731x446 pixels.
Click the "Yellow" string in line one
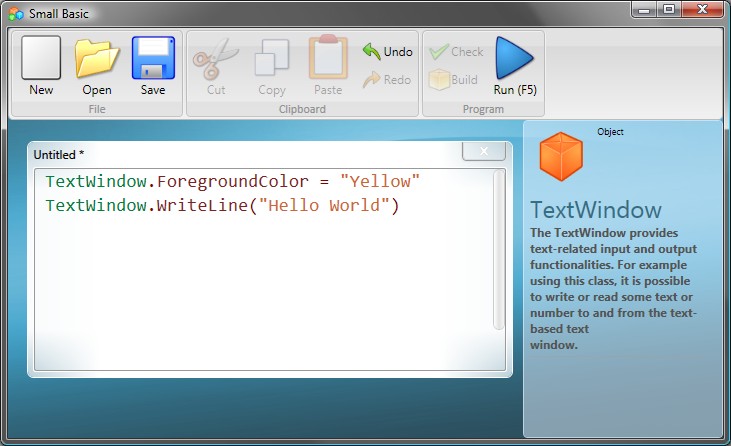coord(380,181)
